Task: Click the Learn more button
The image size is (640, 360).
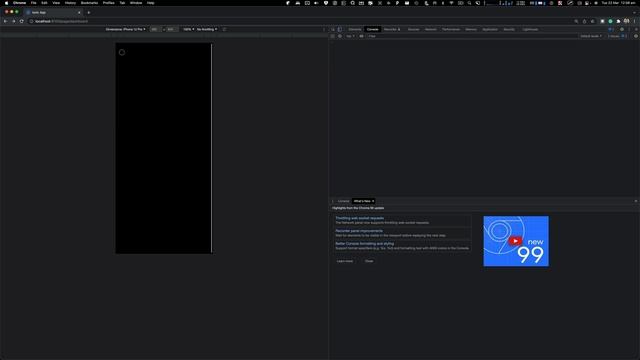Action: click(345, 261)
